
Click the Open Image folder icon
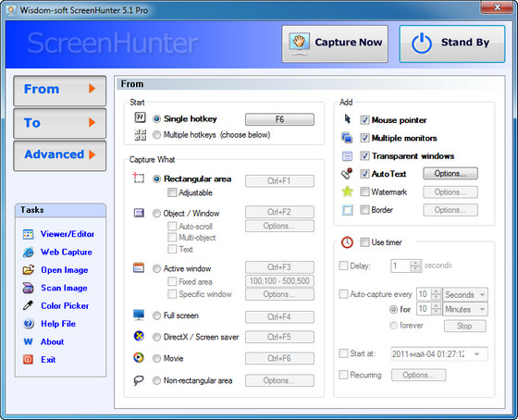(28, 270)
